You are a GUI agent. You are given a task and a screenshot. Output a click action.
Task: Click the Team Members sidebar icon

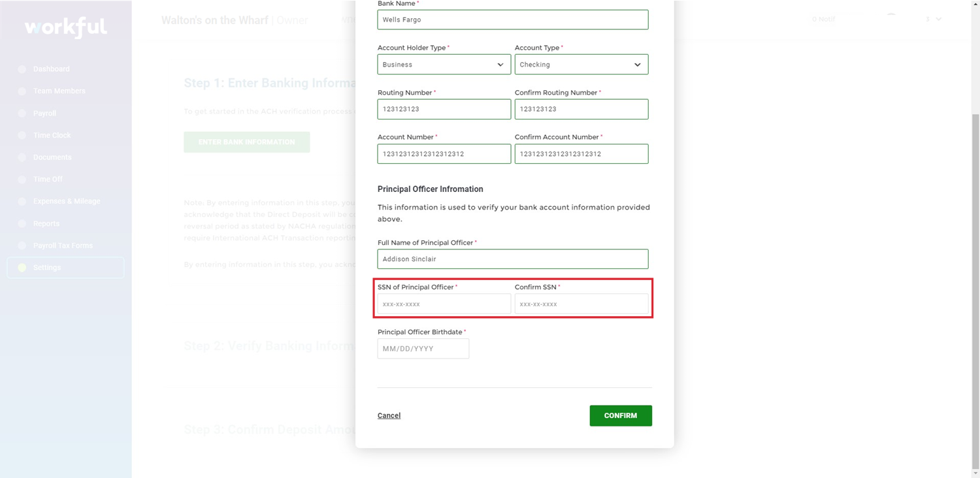(x=22, y=91)
